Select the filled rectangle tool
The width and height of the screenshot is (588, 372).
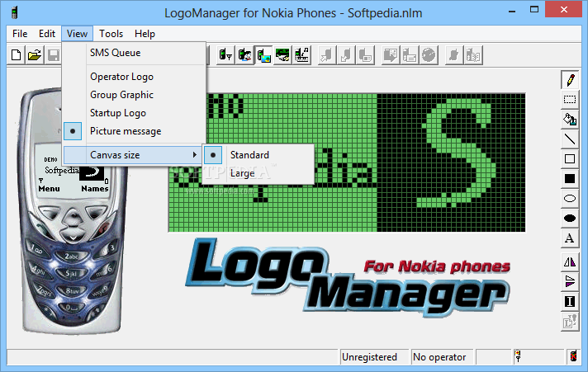pyautogui.click(x=570, y=179)
